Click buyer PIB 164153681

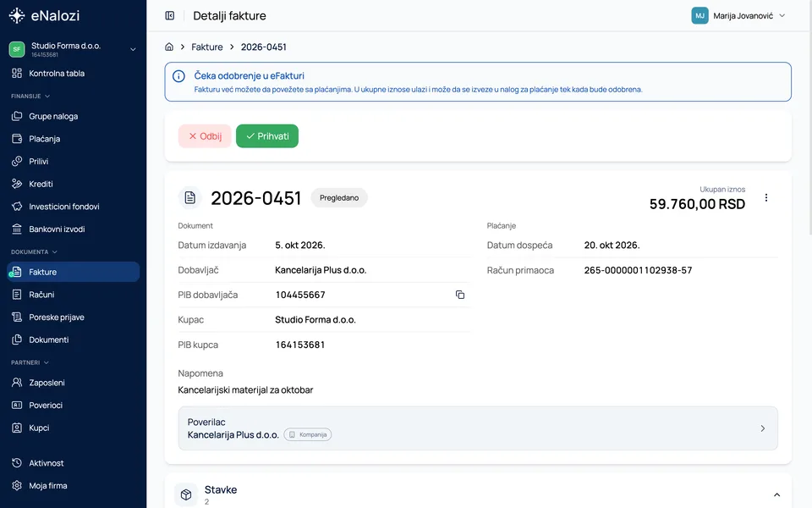click(x=299, y=345)
